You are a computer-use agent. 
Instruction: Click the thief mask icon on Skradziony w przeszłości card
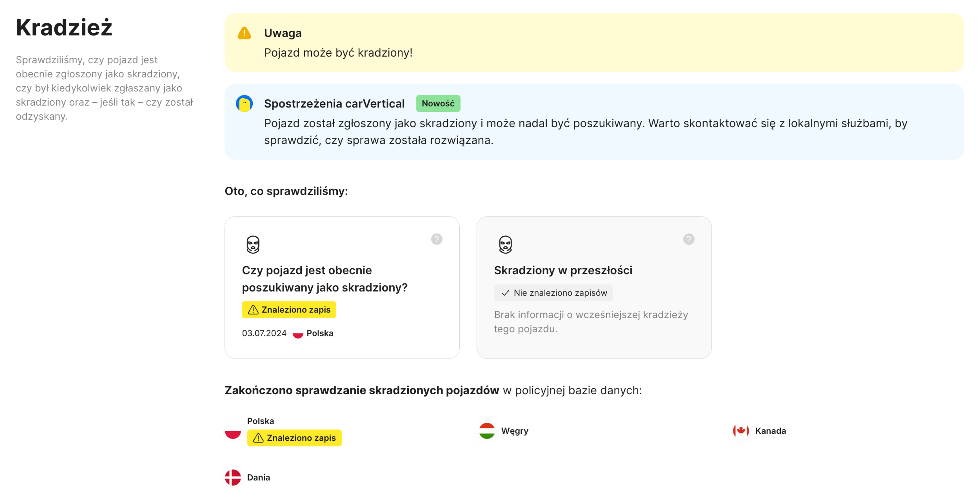pyautogui.click(x=505, y=245)
